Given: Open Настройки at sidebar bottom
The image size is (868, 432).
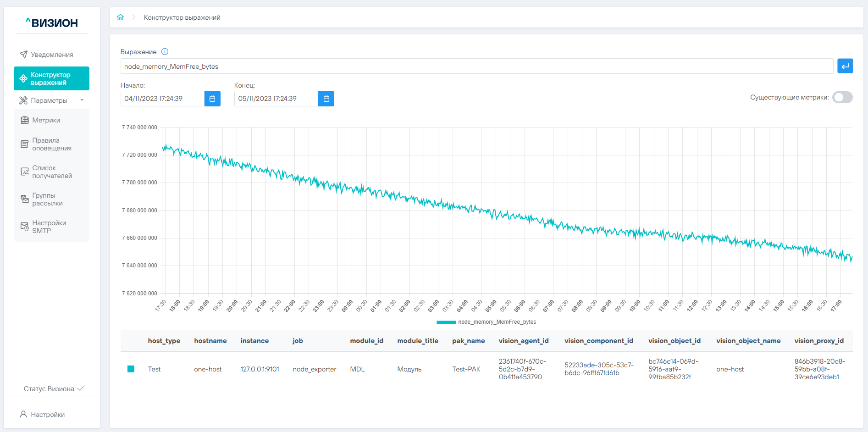Looking at the screenshot, I should pyautogui.click(x=48, y=415).
